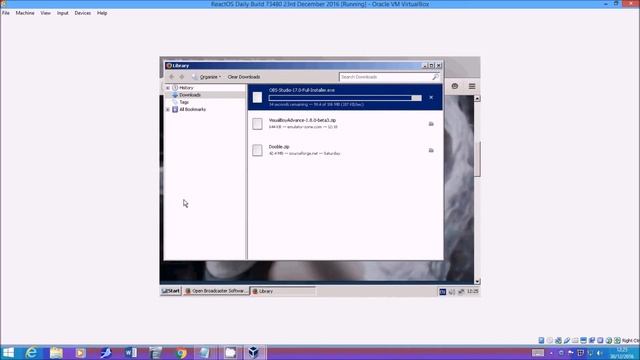
Task: Open the ReactOS Start menu
Action: click(171, 291)
